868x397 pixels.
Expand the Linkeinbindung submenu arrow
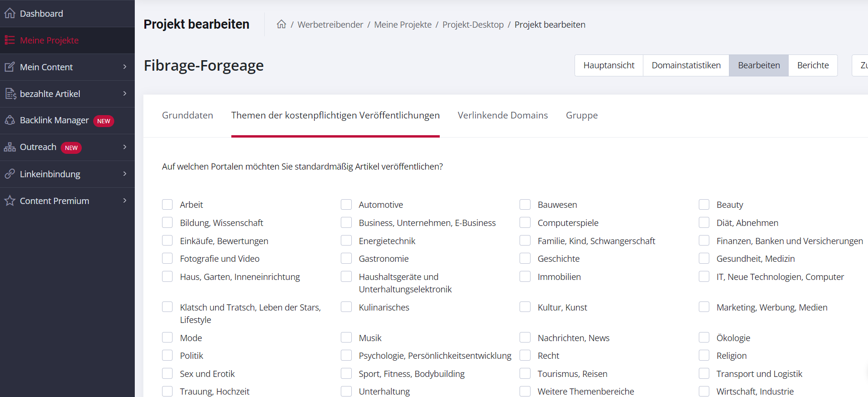(x=125, y=174)
